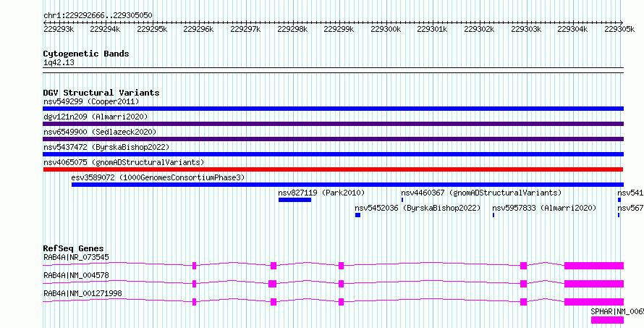Select the nsv4460367 gnomAD variant marker
The height and width of the screenshot is (328, 644).
tap(402, 200)
